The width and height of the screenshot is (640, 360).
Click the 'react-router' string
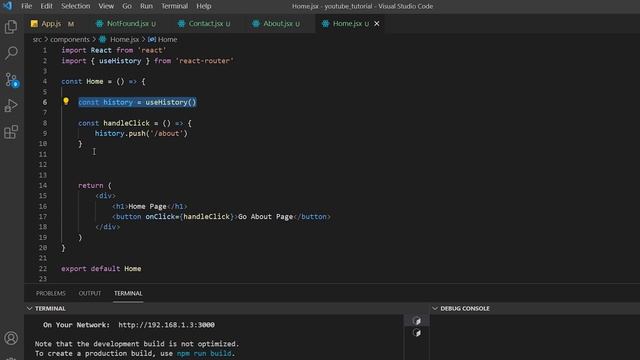(x=205, y=61)
